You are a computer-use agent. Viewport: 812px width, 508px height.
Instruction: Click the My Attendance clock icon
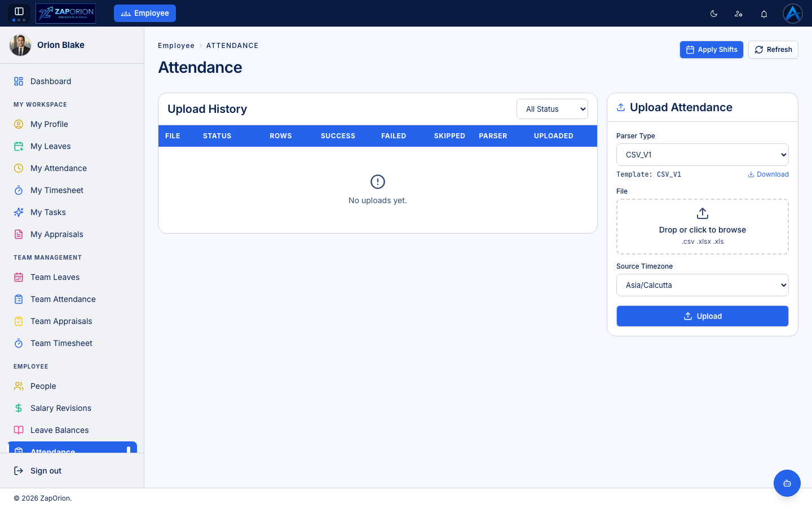tap(19, 168)
